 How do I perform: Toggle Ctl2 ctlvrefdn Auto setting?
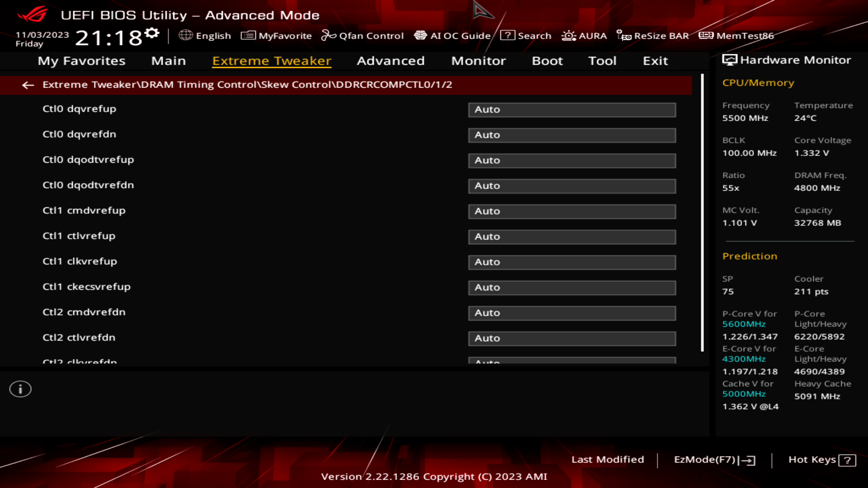572,338
